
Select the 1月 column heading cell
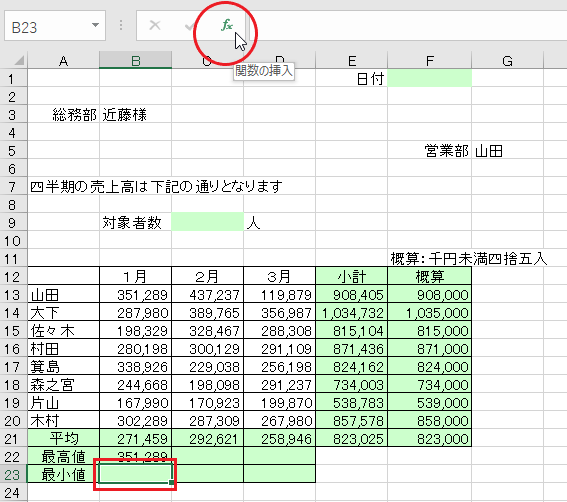point(136,276)
